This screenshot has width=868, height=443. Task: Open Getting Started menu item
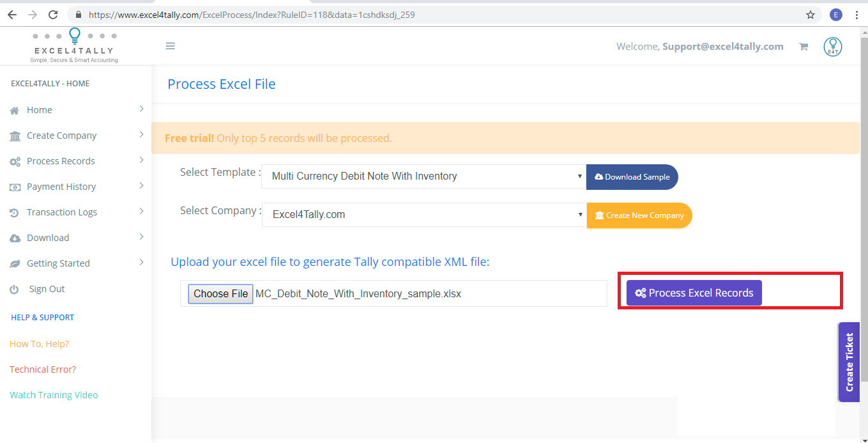(x=58, y=263)
